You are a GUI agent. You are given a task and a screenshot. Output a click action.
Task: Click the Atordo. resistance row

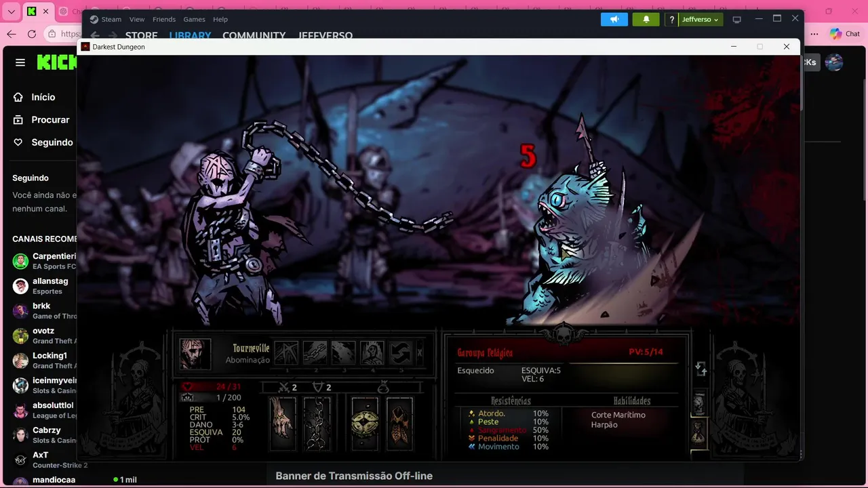(509, 413)
